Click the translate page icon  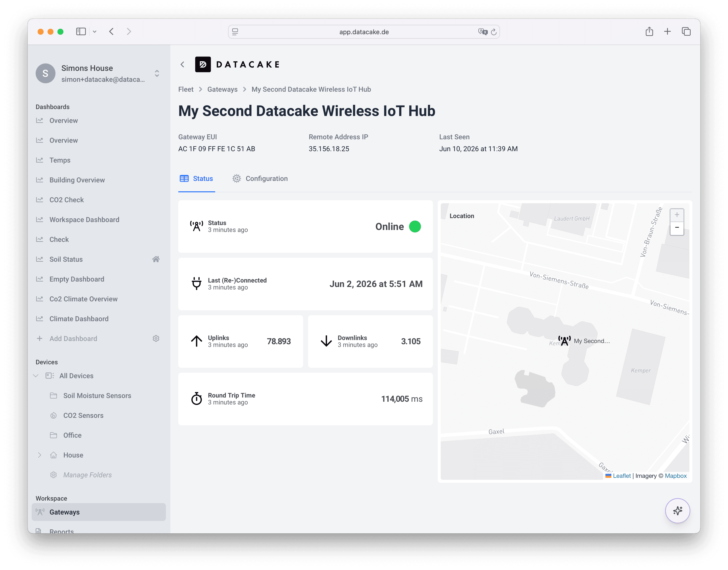tap(483, 32)
